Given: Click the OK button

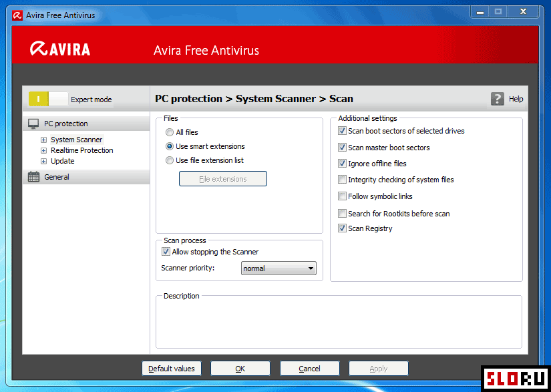Looking at the screenshot, I should (x=240, y=369).
